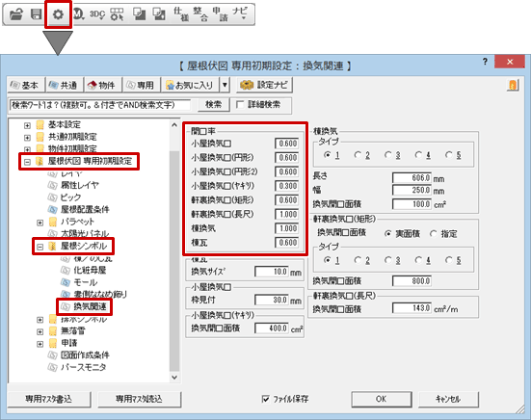Image resolution: width=531 pixels, height=420 pixels.
Task: Open the ナビ toolbar dropdown icon
Action: (240, 13)
